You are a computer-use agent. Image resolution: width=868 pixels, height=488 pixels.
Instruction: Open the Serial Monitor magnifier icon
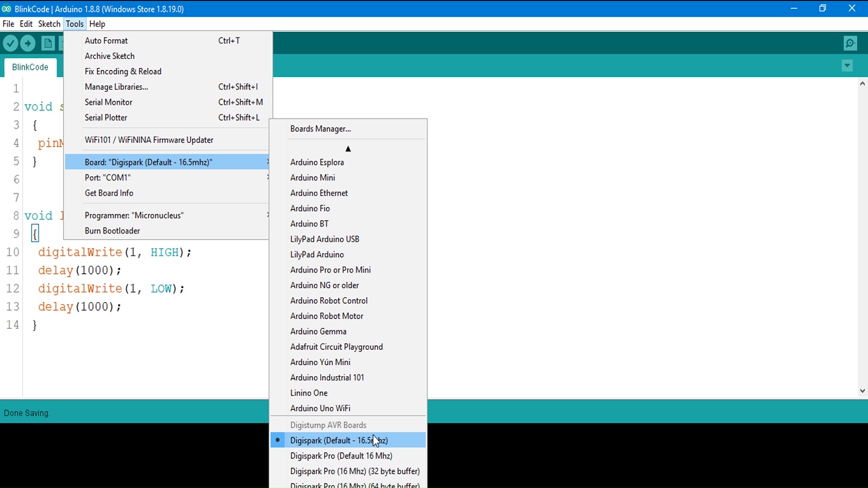click(851, 43)
